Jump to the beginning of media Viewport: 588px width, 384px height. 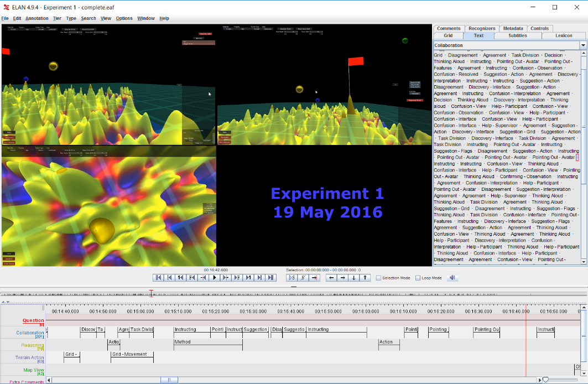click(x=158, y=278)
